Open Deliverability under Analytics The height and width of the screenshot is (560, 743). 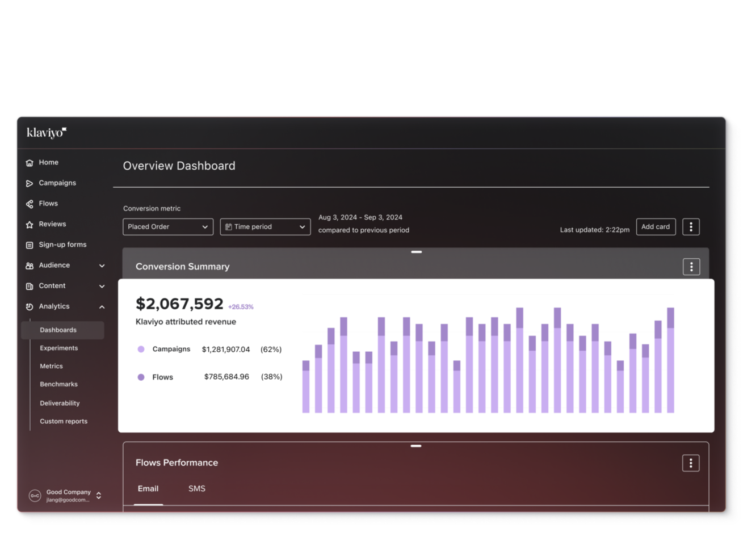pyautogui.click(x=60, y=403)
